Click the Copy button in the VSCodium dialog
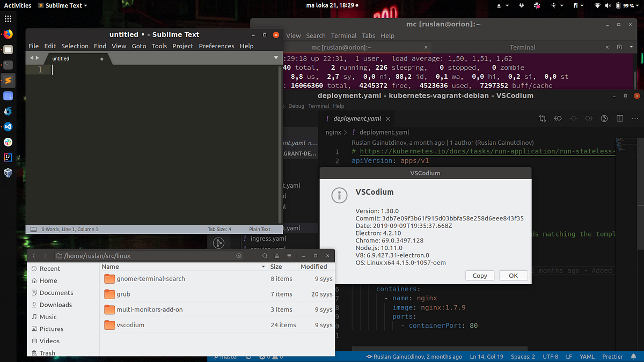The height and width of the screenshot is (362, 644). [479, 275]
